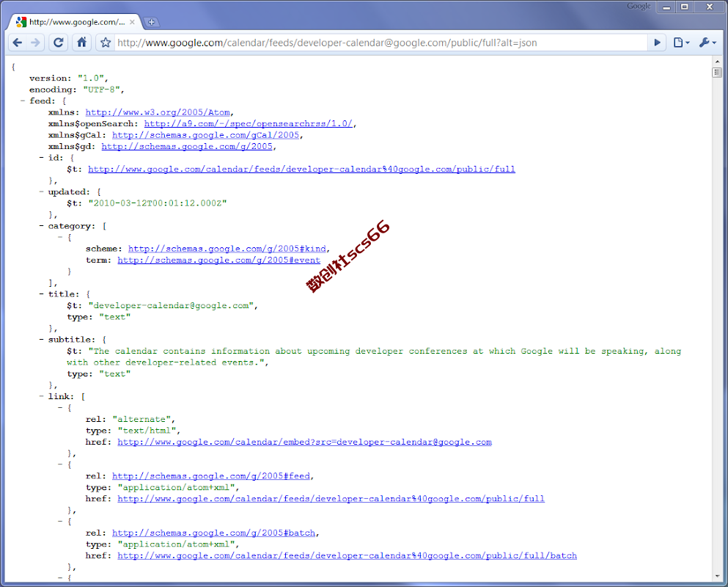Collapse the feed object
Screen dimensions: 728x587
pyautogui.click(x=22, y=101)
